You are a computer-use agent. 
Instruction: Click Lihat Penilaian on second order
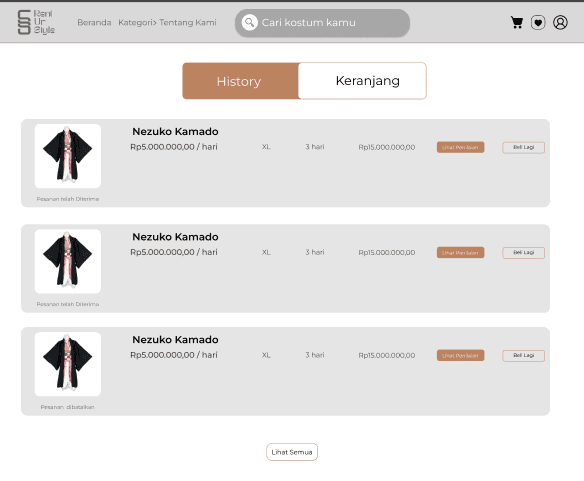(x=460, y=253)
